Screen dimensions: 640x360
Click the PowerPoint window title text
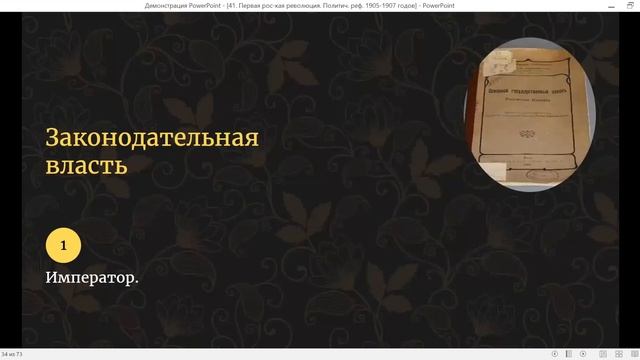point(299,6)
